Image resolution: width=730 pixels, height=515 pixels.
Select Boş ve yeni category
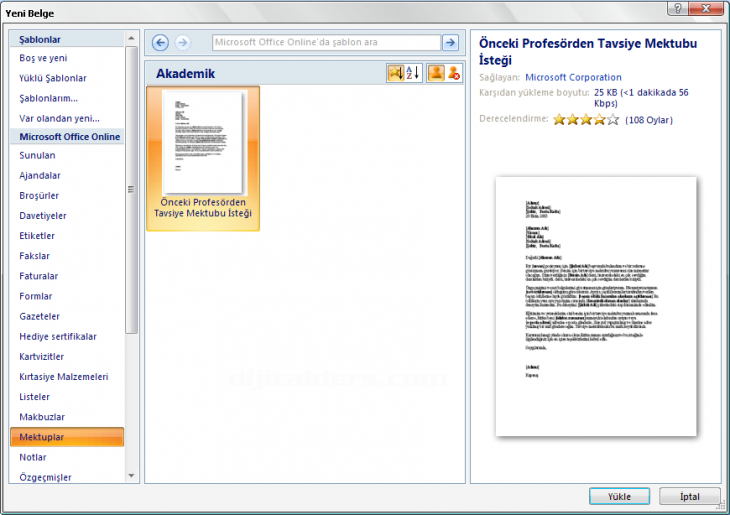tap(43, 58)
